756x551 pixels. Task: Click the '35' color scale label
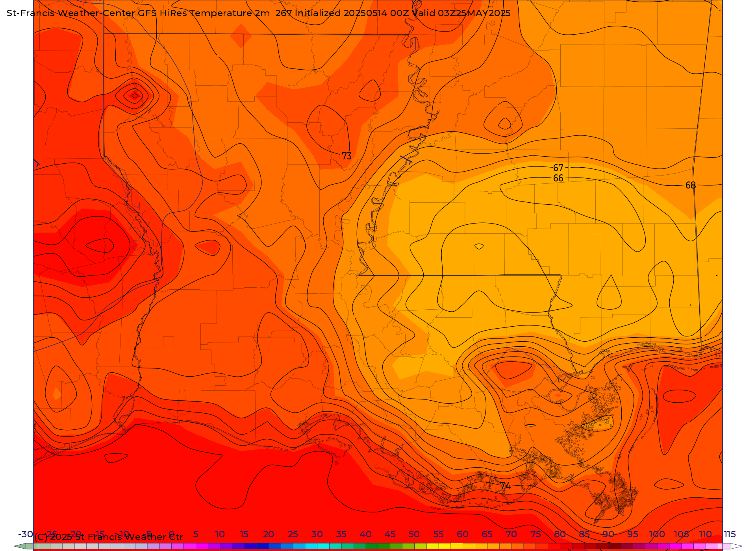click(x=341, y=534)
